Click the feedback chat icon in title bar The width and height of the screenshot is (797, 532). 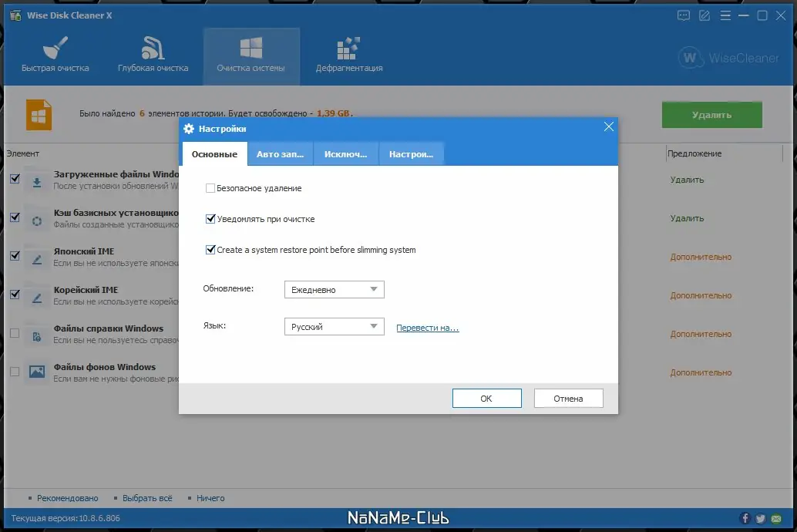click(684, 15)
